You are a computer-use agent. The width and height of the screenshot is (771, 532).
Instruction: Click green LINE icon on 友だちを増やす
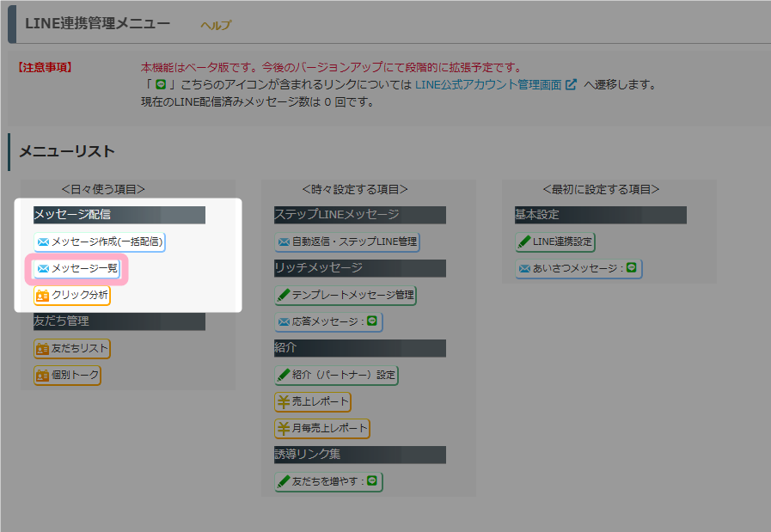[x=372, y=480]
